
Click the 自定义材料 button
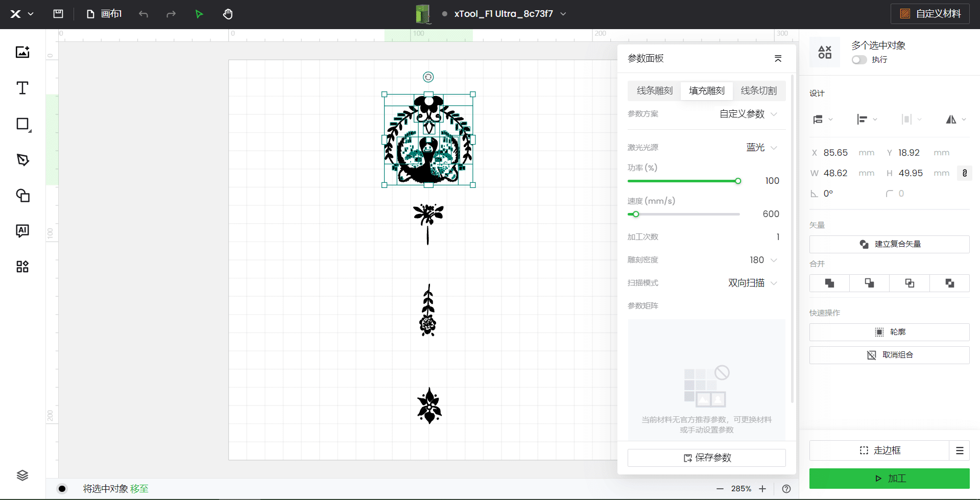pyautogui.click(x=930, y=14)
